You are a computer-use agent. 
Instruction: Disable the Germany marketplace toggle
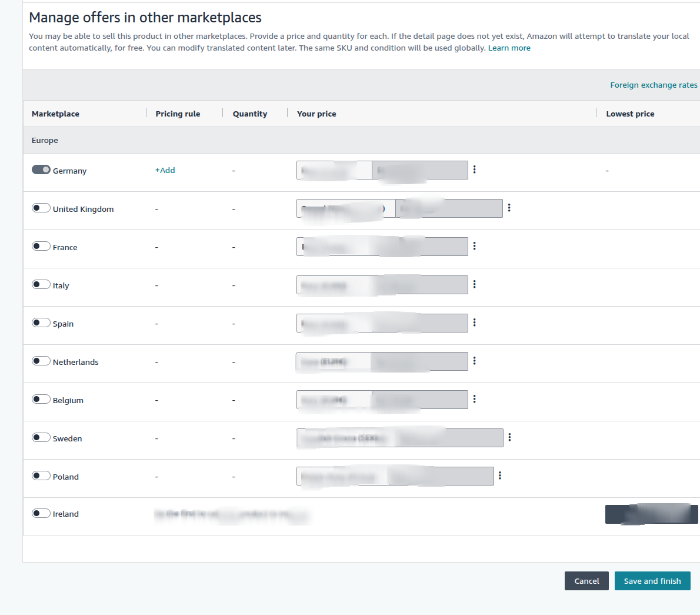(41, 169)
